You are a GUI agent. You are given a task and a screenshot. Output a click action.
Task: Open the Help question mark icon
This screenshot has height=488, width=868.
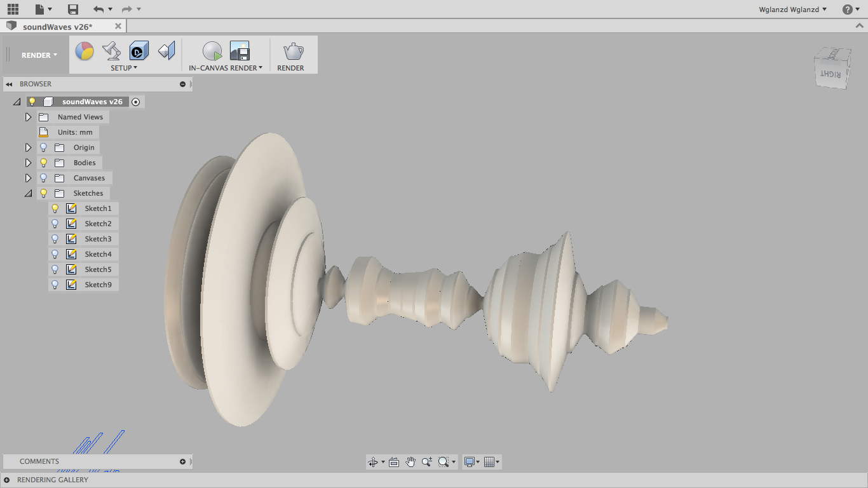[848, 10]
